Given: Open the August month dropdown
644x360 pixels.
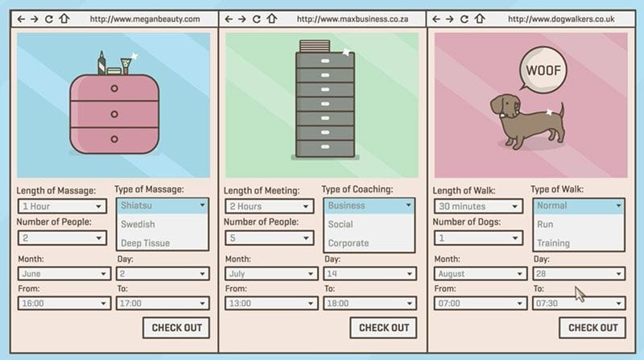Looking at the screenshot, I should [x=480, y=273].
